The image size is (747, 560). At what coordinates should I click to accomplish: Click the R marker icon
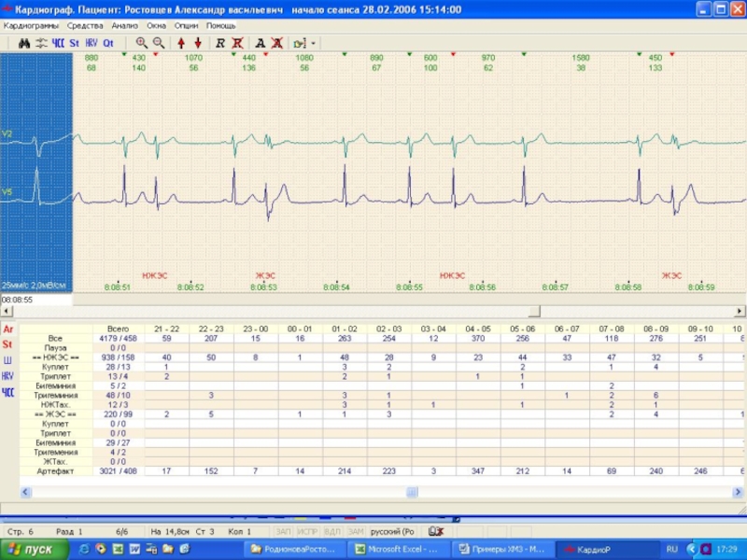220,43
